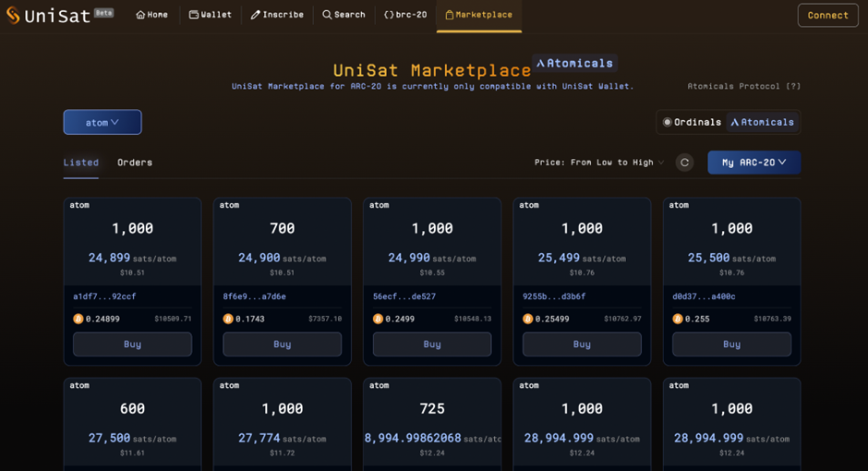The width and height of the screenshot is (868, 471).
Task: Click the refresh listings icon
Action: click(684, 163)
